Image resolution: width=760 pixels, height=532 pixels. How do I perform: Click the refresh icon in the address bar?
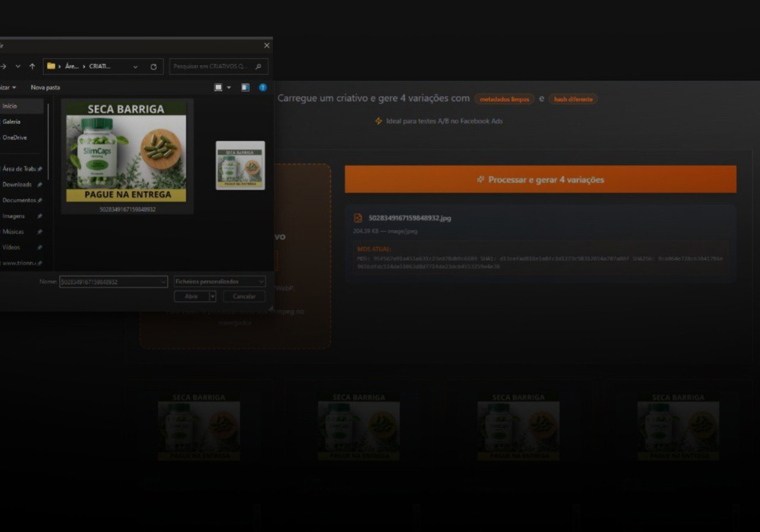tap(153, 66)
